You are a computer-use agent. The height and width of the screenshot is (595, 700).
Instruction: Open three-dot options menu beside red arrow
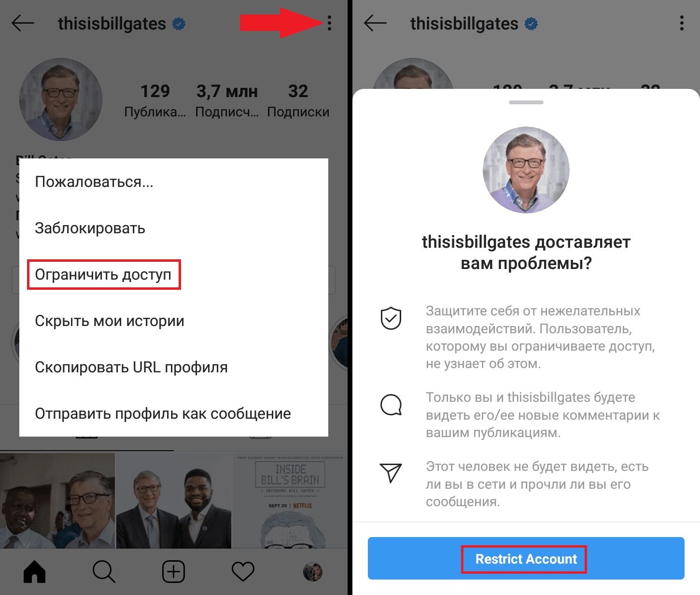[329, 23]
